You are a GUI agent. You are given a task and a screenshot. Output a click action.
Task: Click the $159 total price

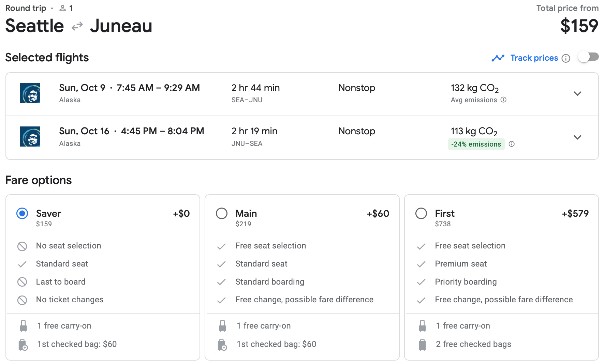click(x=579, y=26)
